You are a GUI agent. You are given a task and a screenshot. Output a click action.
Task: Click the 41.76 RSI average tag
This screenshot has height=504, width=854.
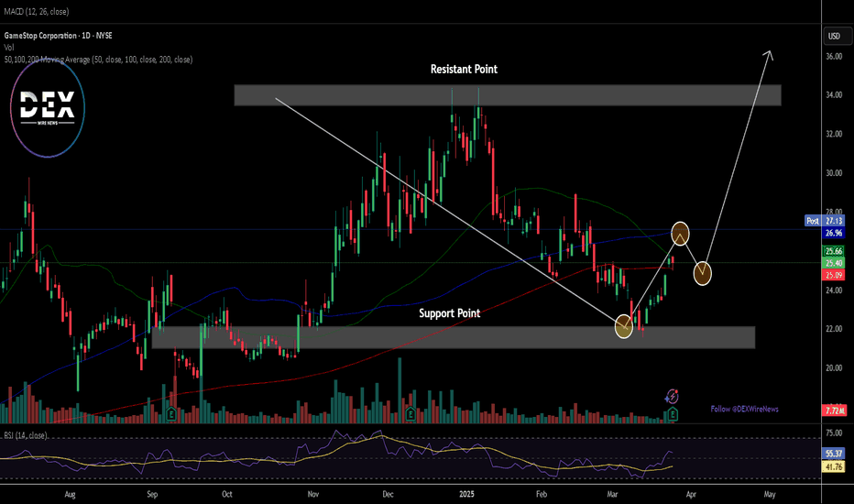(833, 466)
